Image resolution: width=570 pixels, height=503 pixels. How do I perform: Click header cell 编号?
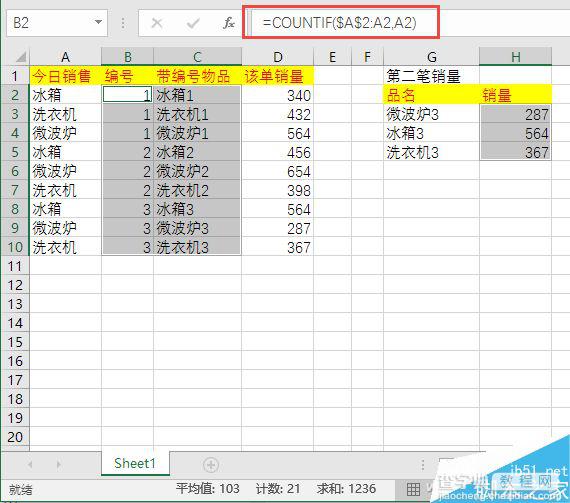pos(128,76)
